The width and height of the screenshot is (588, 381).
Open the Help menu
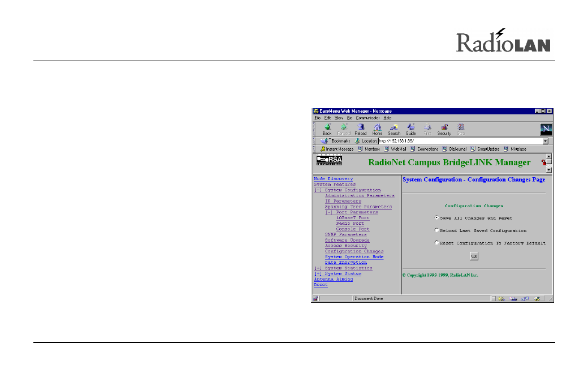tap(387, 118)
